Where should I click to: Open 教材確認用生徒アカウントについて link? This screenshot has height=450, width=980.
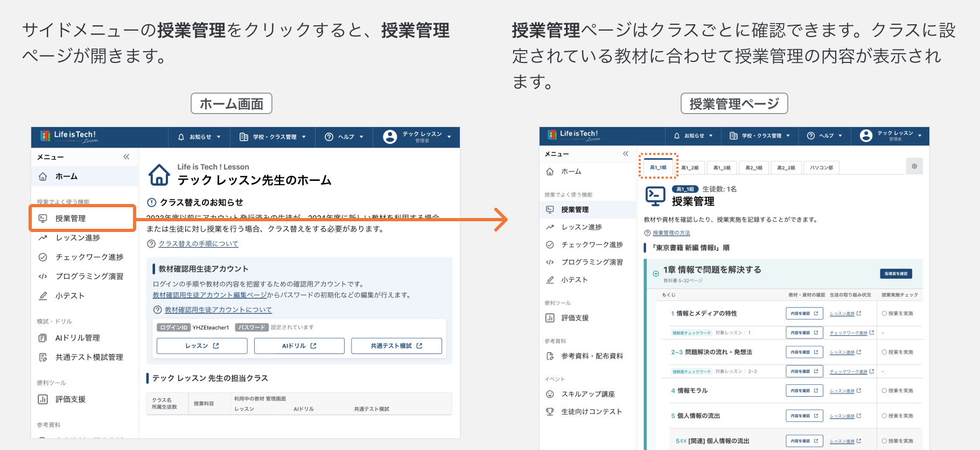coord(218,310)
